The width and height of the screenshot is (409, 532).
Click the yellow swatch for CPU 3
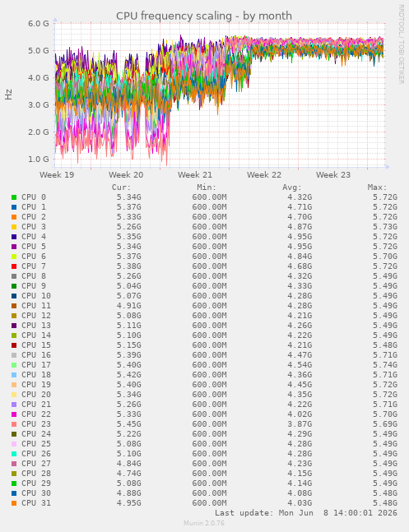click(x=14, y=227)
